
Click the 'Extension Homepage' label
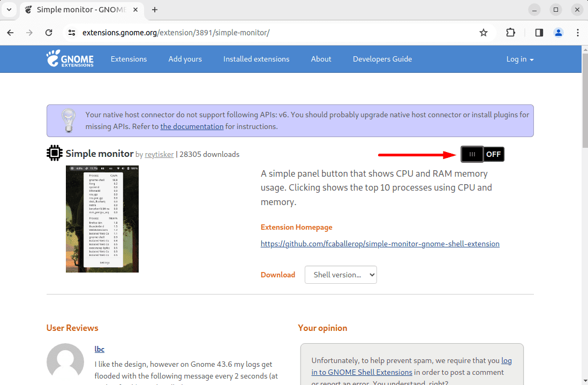(296, 227)
